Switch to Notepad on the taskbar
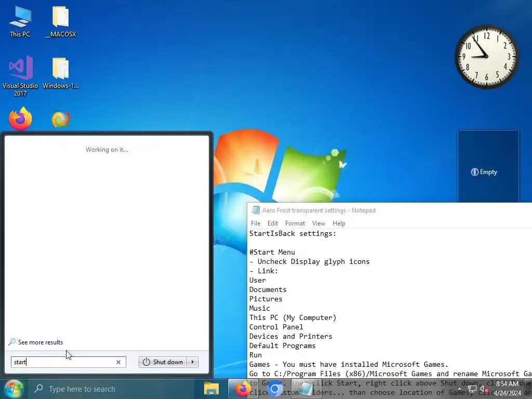The height and width of the screenshot is (399, 532). 306,389
